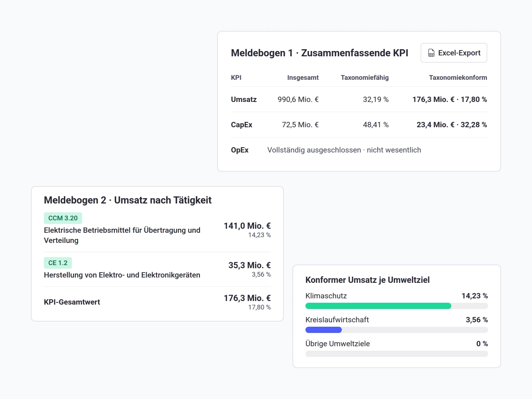Click the Vollständig ausgeschlossen note

click(x=344, y=150)
